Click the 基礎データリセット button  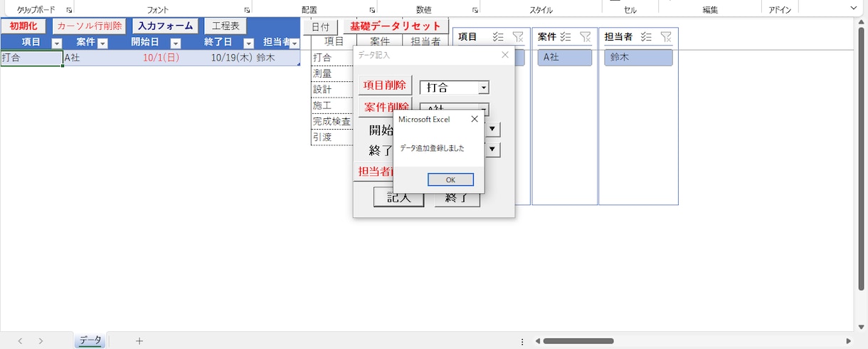tap(396, 26)
